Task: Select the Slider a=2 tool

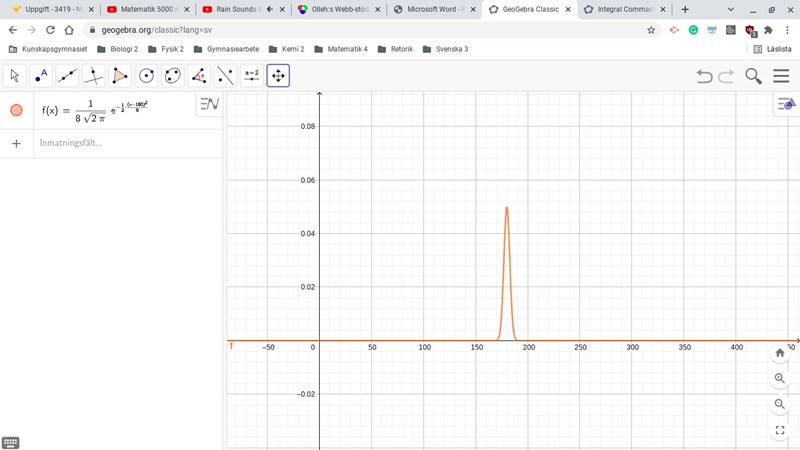Action: tap(251, 76)
